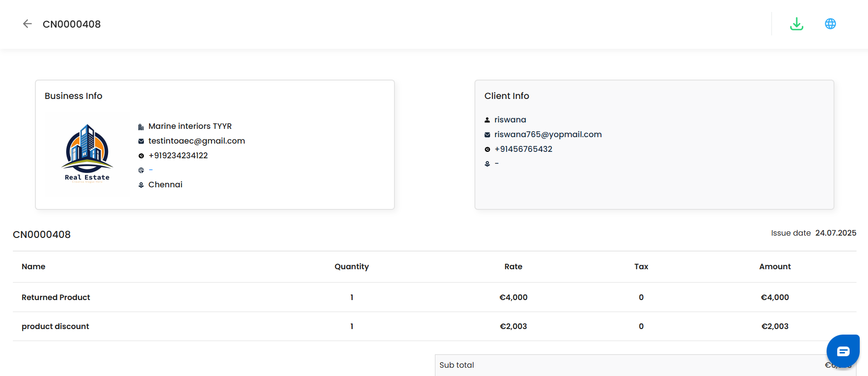Viewport: 868px width, 376px height.
Task: Download the credit note with green icon
Action: click(x=796, y=24)
